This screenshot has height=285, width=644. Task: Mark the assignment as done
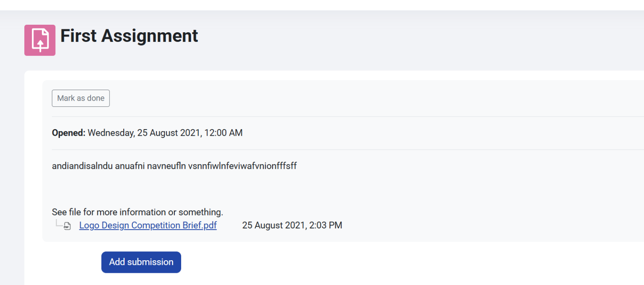point(80,98)
